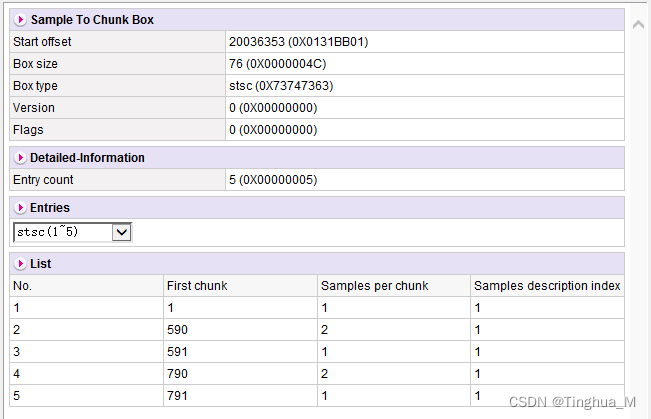Select the Flags value 0 (0X00000000)
This screenshot has height=419, width=651.
(x=273, y=130)
